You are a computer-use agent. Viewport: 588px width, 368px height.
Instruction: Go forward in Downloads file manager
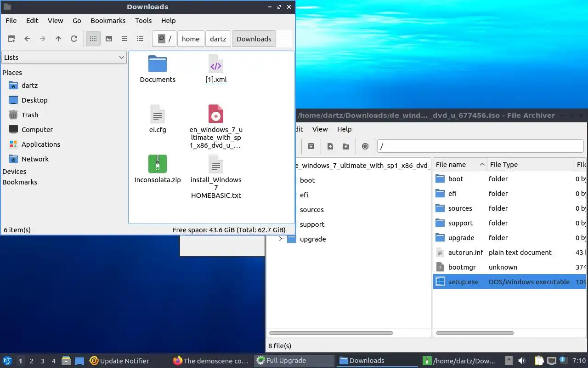(43, 39)
